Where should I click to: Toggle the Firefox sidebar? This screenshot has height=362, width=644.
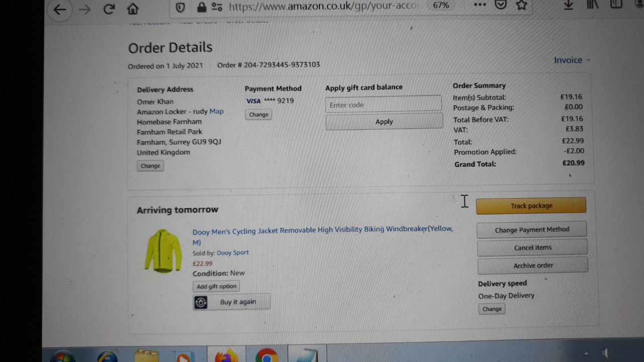pyautogui.click(x=616, y=5)
